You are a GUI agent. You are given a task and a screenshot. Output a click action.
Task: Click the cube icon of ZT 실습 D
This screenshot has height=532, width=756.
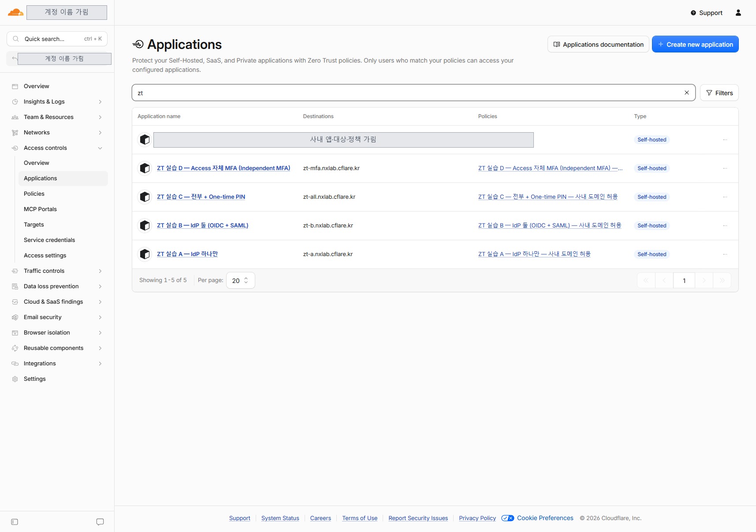[145, 168]
